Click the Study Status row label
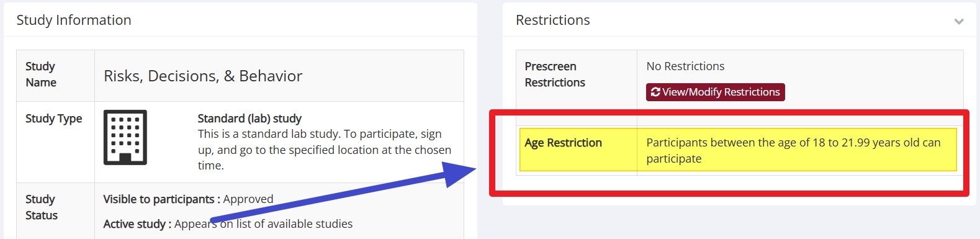The width and height of the screenshot is (980, 239). tap(42, 207)
